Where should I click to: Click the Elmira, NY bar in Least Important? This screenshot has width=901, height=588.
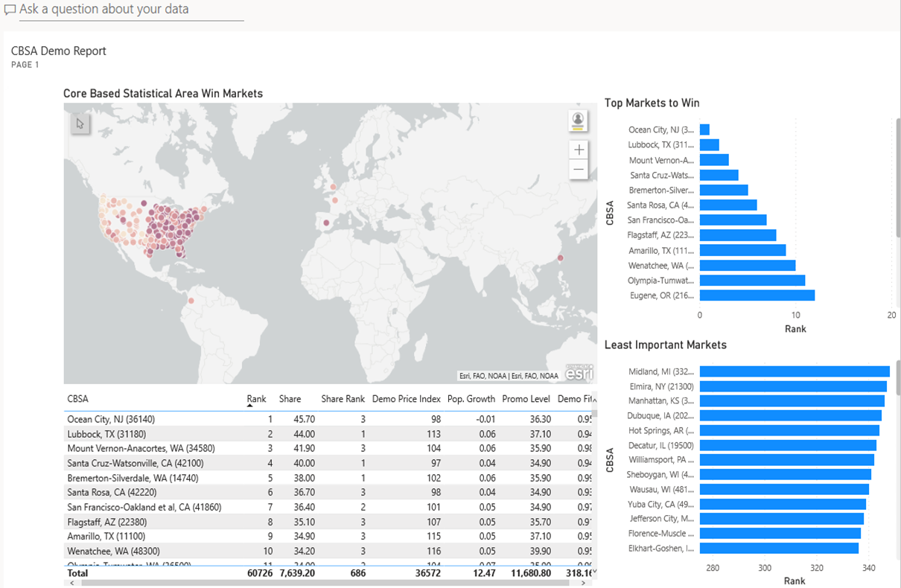(793, 386)
